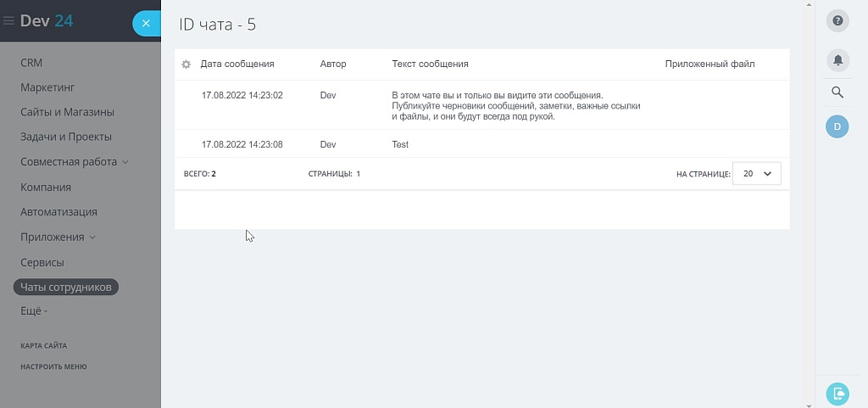Close the slider with the X button
The width and height of the screenshot is (868, 408).
[x=146, y=23]
